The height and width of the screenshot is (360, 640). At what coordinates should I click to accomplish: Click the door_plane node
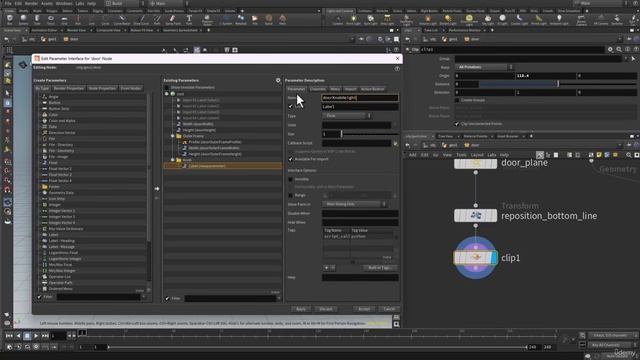click(476, 163)
